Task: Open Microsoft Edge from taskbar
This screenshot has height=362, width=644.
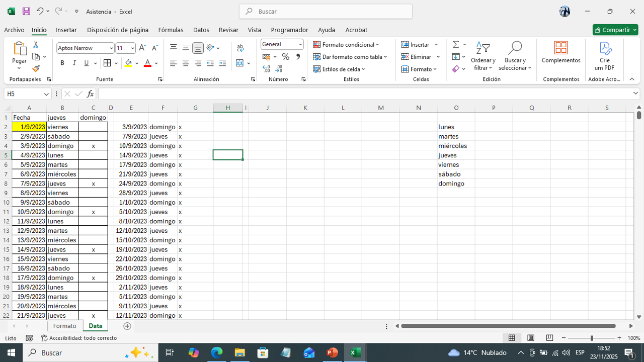Action: point(216,353)
